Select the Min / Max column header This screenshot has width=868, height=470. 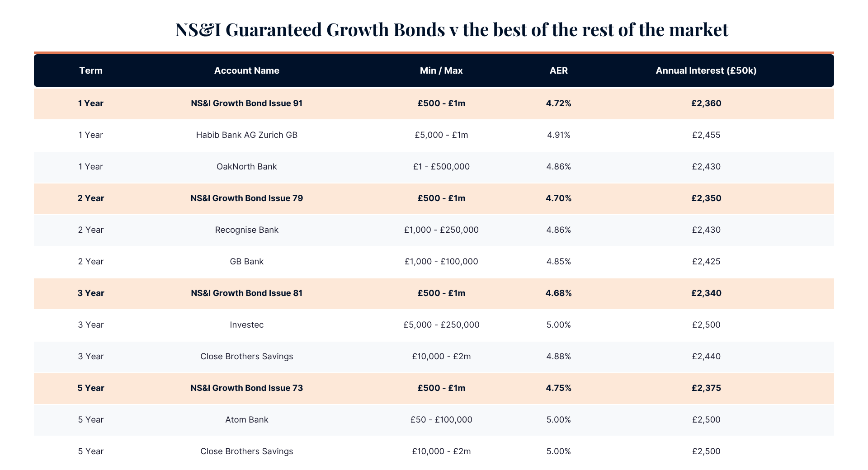[441, 70]
